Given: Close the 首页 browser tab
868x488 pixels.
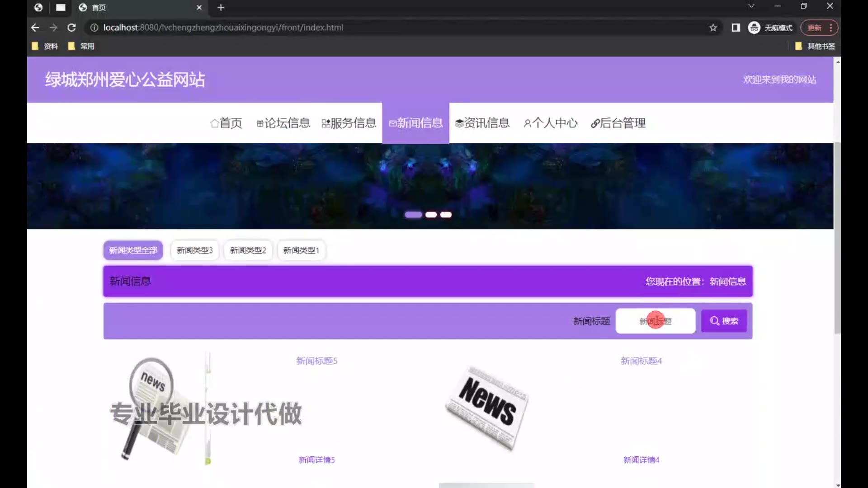Looking at the screenshot, I should 199,7.
